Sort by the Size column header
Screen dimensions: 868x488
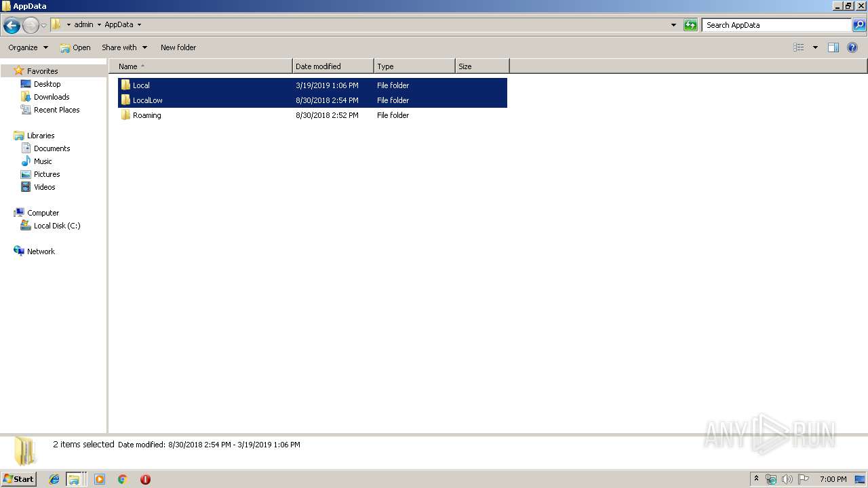tap(482, 66)
